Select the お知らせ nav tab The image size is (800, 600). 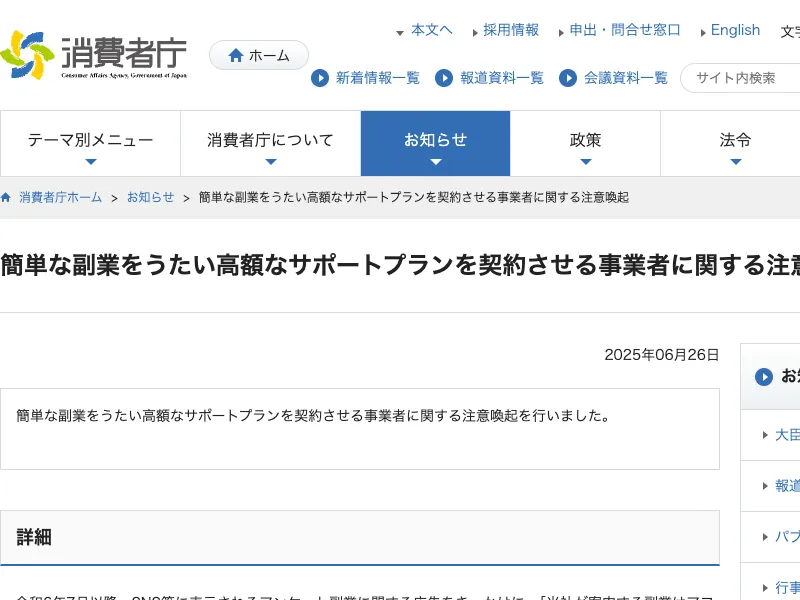click(435, 143)
